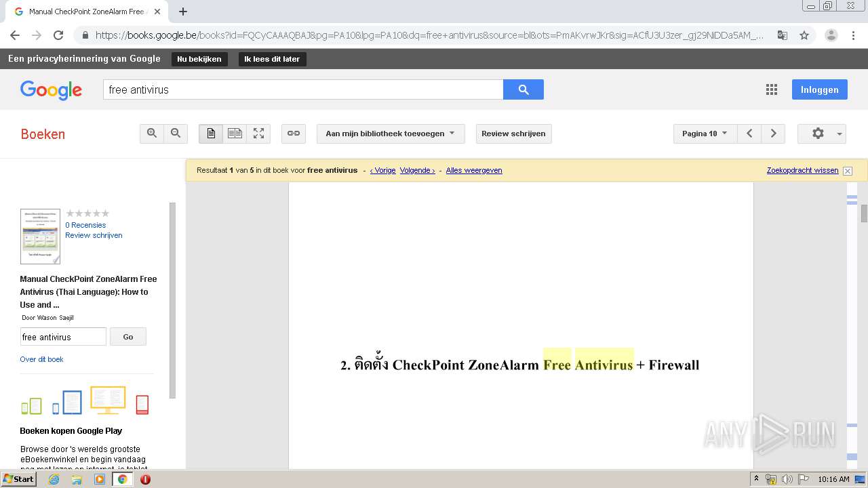Image resolution: width=868 pixels, height=488 pixels.
Task: Click the star rating row
Action: [87, 213]
